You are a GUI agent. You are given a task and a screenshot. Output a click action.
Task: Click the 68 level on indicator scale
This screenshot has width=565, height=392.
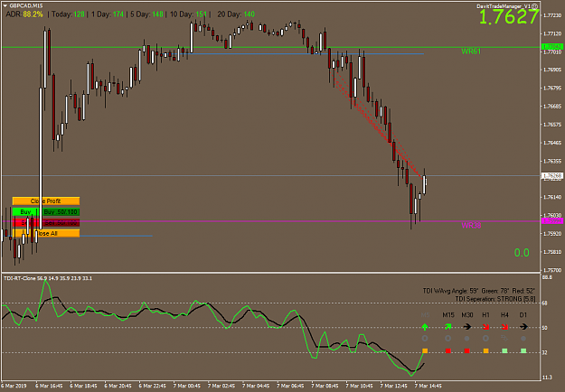pyautogui.click(x=545, y=303)
